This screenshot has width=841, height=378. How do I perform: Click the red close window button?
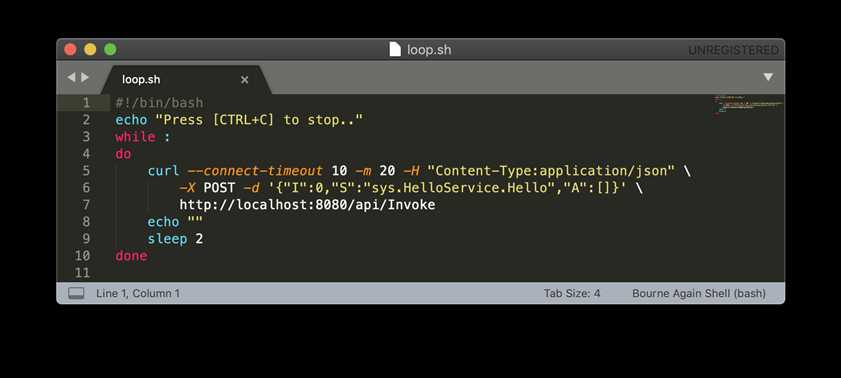(70, 50)
